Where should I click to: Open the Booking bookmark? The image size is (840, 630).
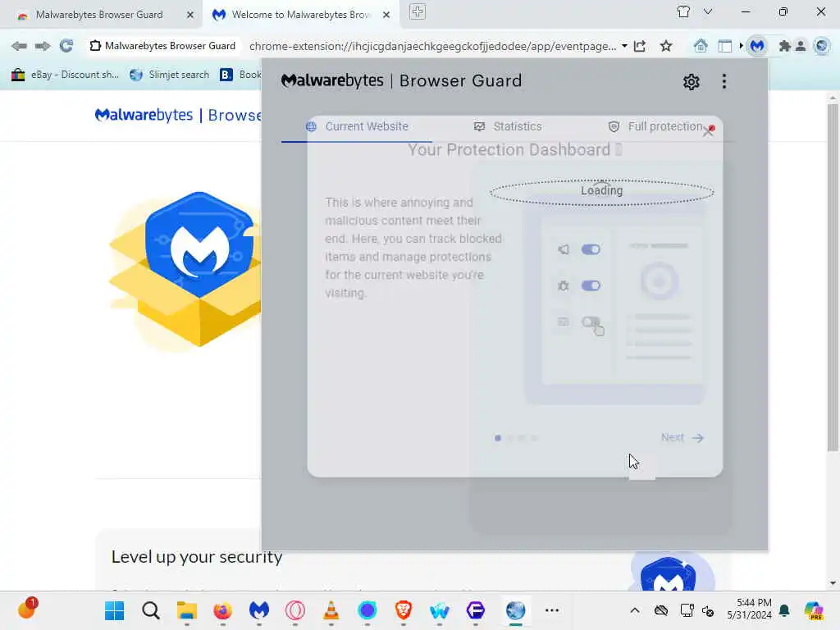pyautogui.click(x=240, y=75)
